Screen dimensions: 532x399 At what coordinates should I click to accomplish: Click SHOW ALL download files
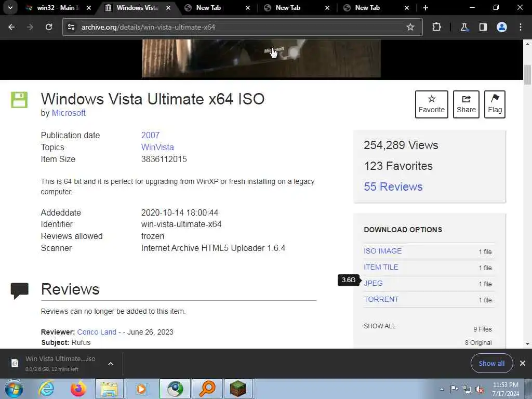pyautogui.click(x=379, y=326)
